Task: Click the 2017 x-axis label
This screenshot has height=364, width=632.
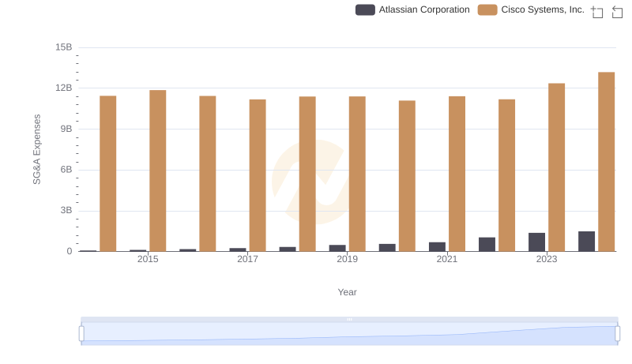Action: [x=247, y=259]
